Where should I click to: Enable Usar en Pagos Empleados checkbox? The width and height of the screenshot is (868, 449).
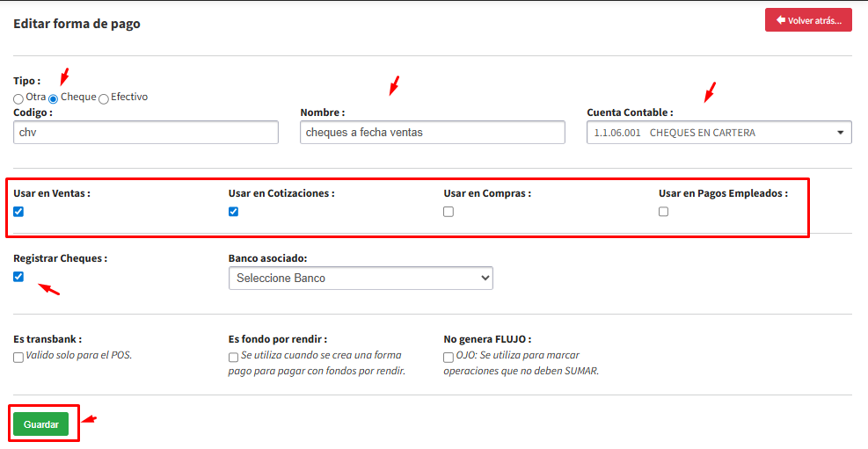coord(663,212)
